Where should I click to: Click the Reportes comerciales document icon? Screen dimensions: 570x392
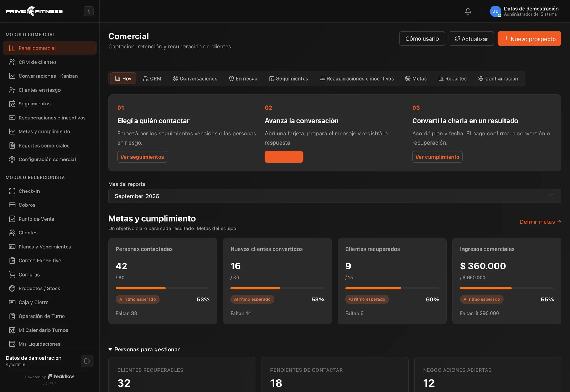click(12, 145)
